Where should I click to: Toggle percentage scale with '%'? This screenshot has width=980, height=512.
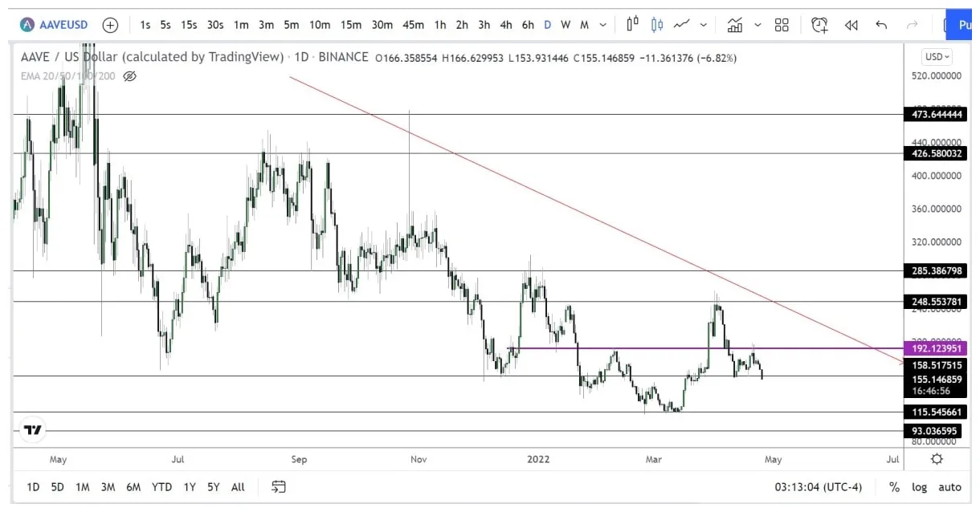[894, 487]
